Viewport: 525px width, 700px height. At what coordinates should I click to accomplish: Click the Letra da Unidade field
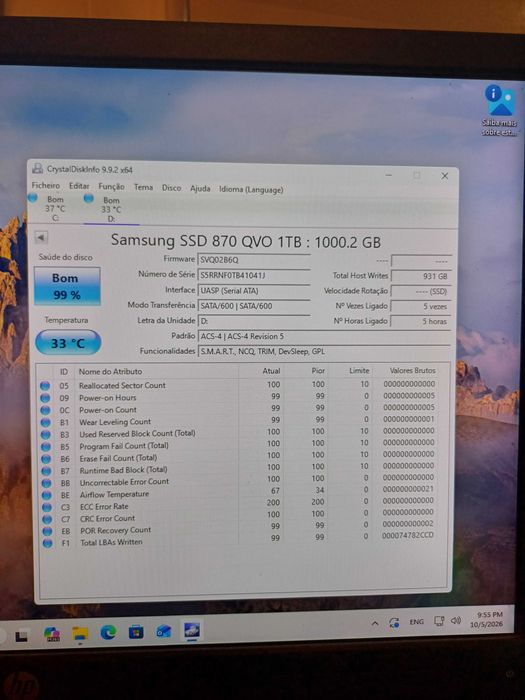tap(254, 321)
